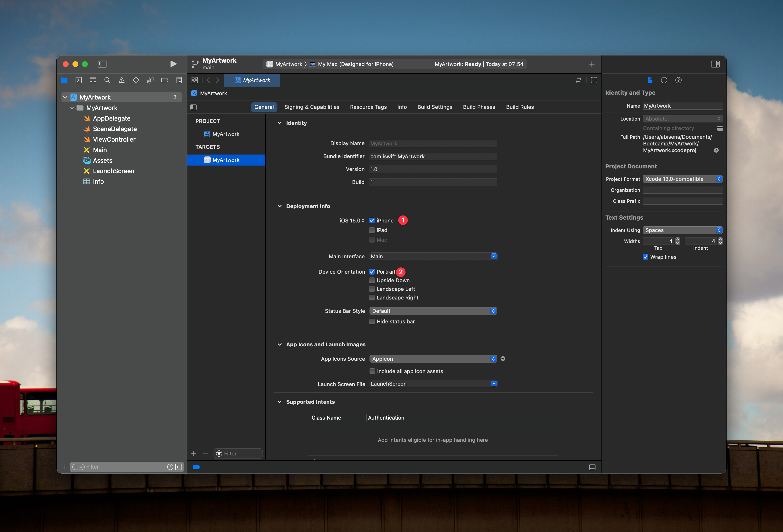Viewport: 783px width, 532px height.
Task: Uncheck the iPhone device checkbox
Action: tap(372, 221)
